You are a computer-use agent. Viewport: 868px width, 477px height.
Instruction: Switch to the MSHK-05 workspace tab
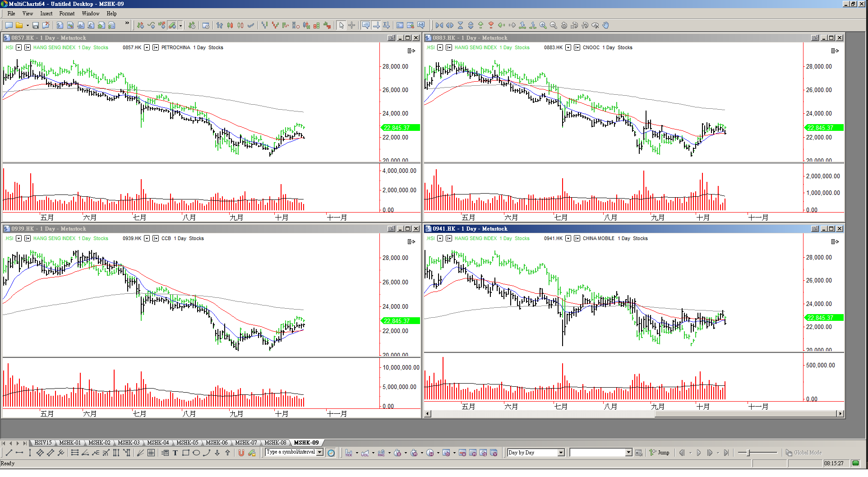click(x=187, y=443)
